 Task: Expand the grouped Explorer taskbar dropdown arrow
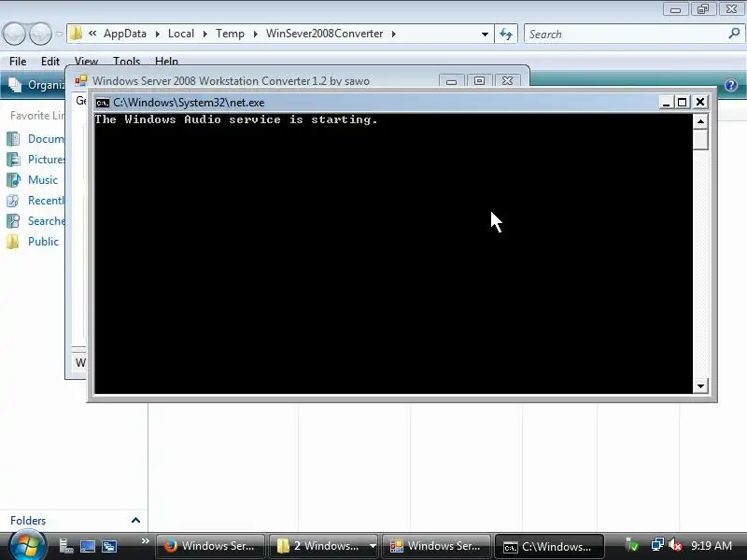click(x=373, y=546)
